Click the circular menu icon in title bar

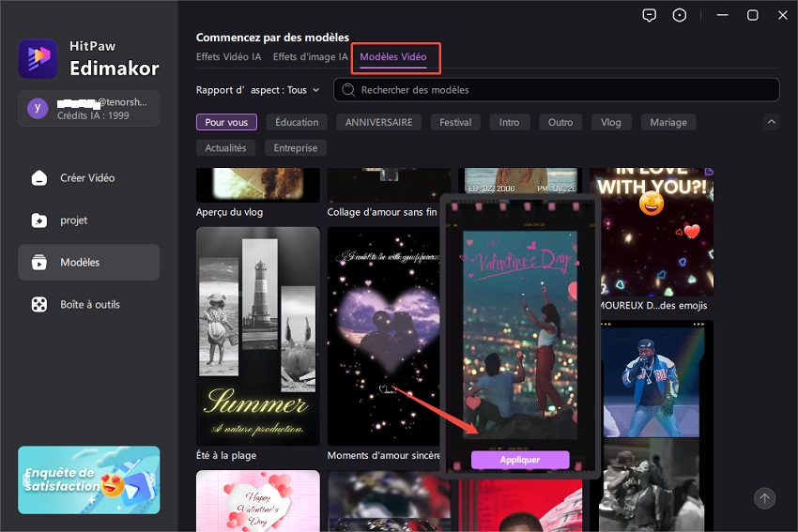pos(680,15)
